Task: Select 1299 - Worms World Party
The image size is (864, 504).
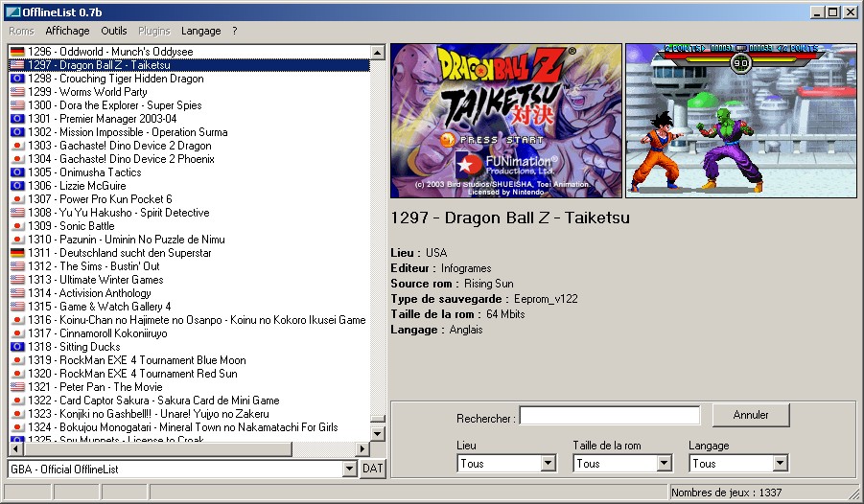Action: click(x=87, y=92)
